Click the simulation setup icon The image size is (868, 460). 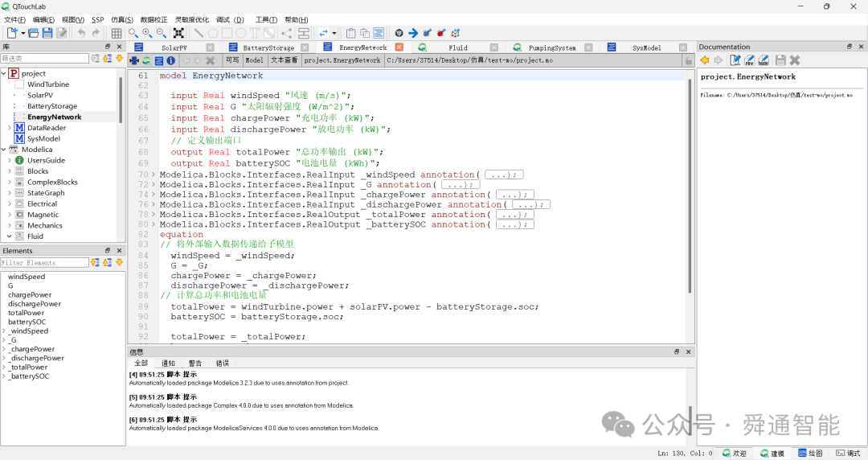click(x=427, y=33)
